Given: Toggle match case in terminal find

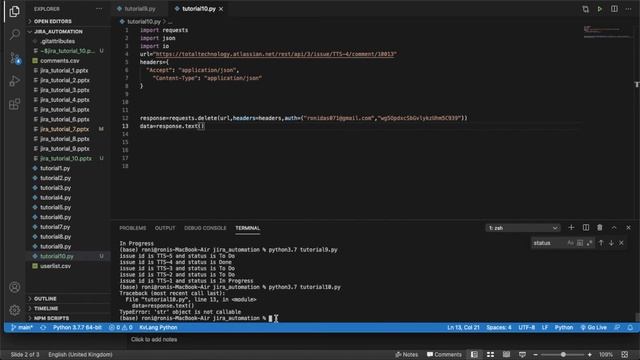Looking at the screenshot, I should [570, 243].
